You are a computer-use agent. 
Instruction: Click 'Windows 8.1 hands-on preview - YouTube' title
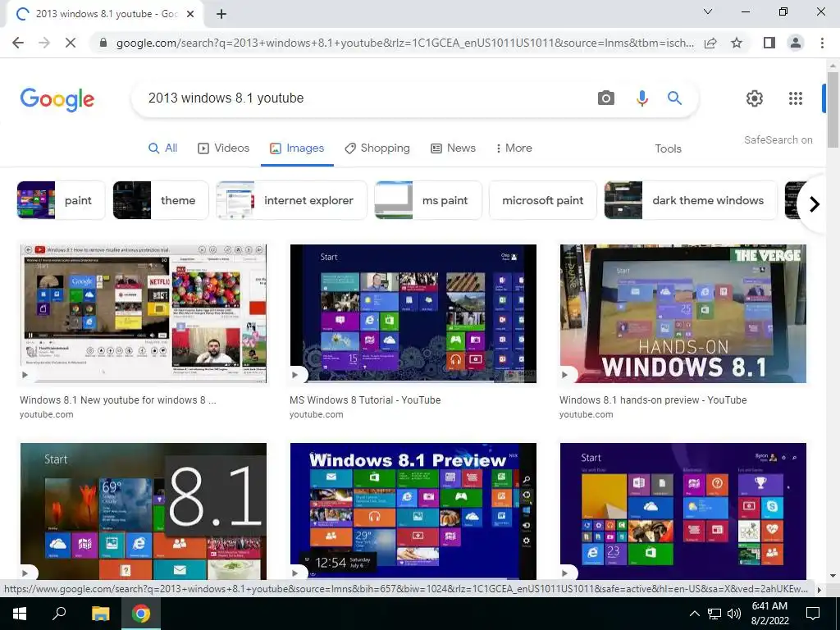653,400
